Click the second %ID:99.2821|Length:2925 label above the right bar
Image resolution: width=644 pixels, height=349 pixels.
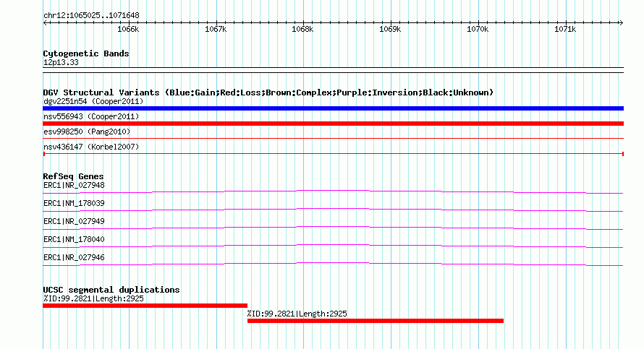click(x=297, y=314)
